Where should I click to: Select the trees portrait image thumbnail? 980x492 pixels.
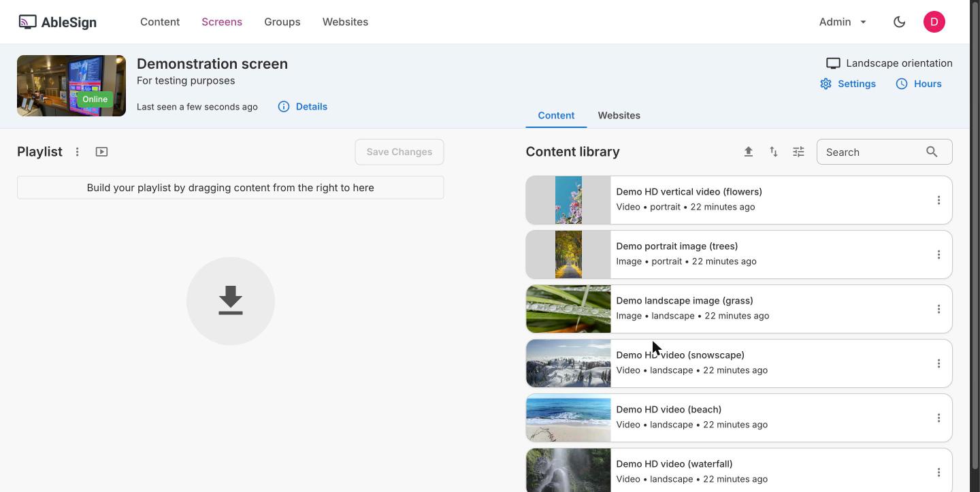tap(568, 255)
